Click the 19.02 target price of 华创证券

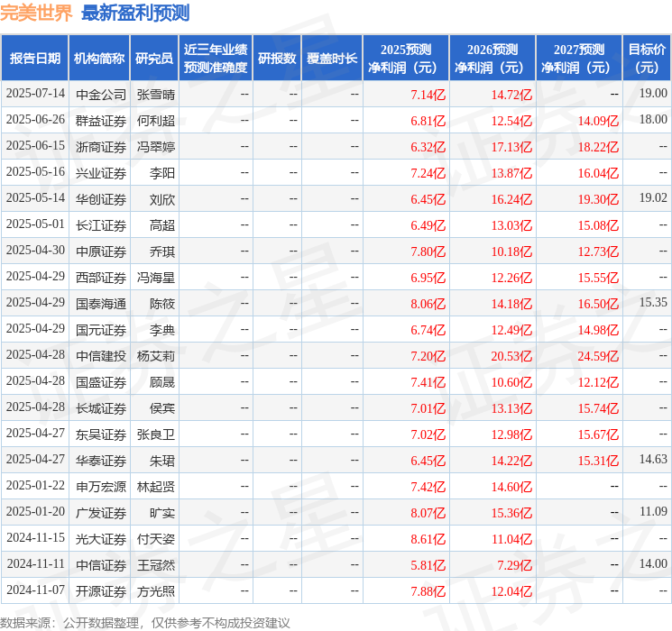(x=652, y=198)
